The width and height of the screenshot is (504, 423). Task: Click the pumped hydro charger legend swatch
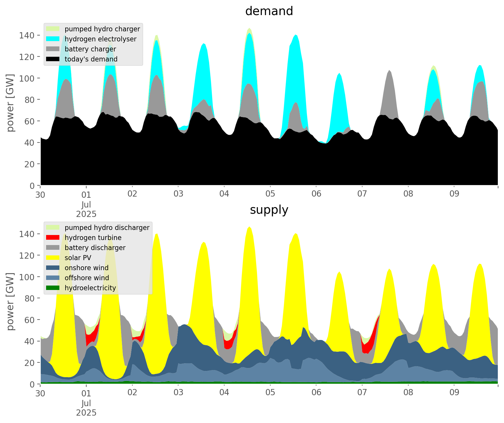click(x=53, y=29)
